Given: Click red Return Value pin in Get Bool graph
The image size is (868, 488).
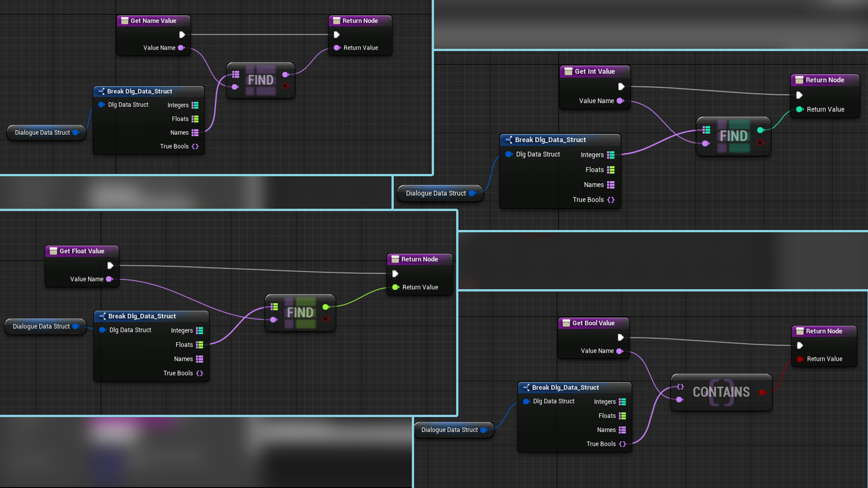Looking at the screenshot, I should pyautogui.click(x=800, y=359).
